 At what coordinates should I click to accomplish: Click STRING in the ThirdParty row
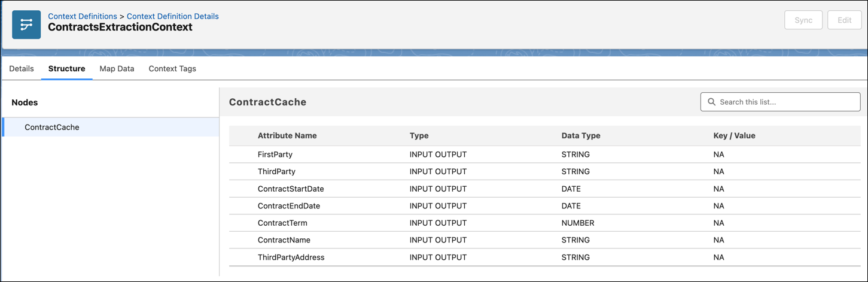pyautogui.click(x=575, y=171)
